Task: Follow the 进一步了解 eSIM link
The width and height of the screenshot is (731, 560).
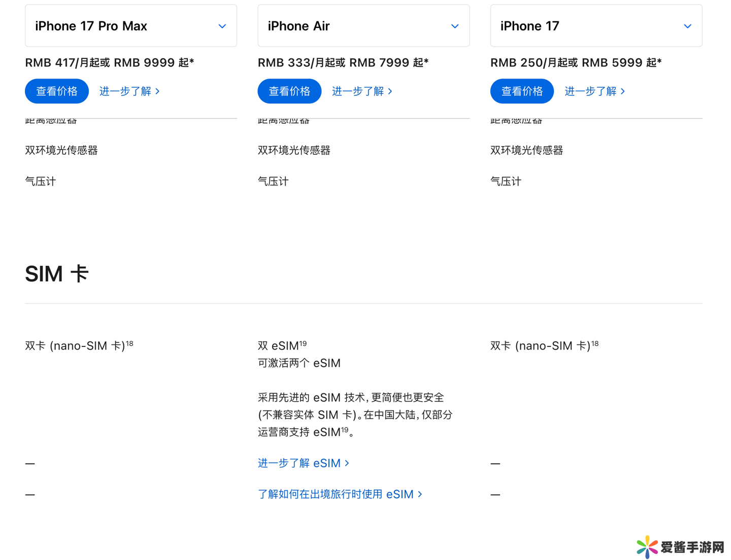Action: click(304, 463)
